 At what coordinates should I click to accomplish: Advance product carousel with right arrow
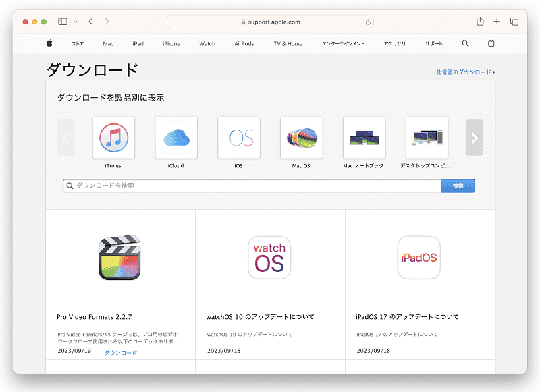click(x=475, y=138)
